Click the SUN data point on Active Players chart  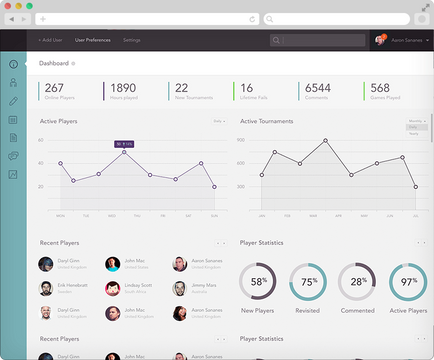(x=214, y=187)
